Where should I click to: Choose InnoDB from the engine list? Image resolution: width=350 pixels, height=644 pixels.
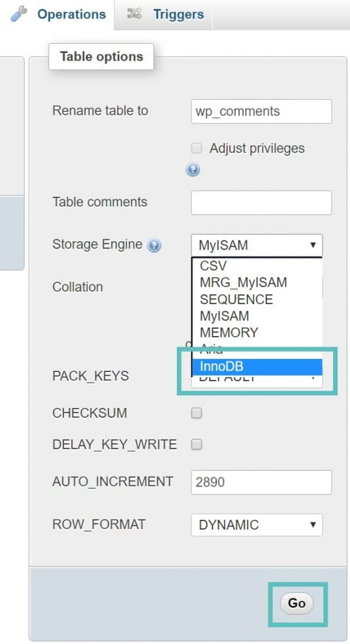pos(257,366)
